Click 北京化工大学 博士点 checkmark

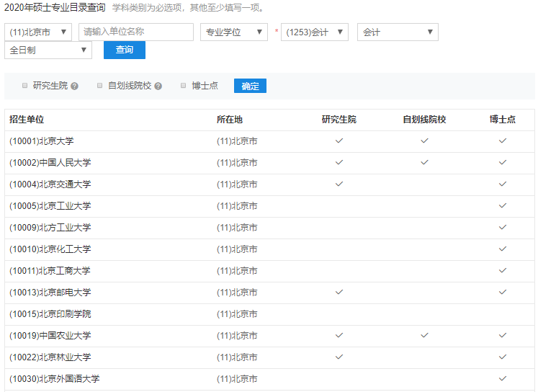point(503,249)
